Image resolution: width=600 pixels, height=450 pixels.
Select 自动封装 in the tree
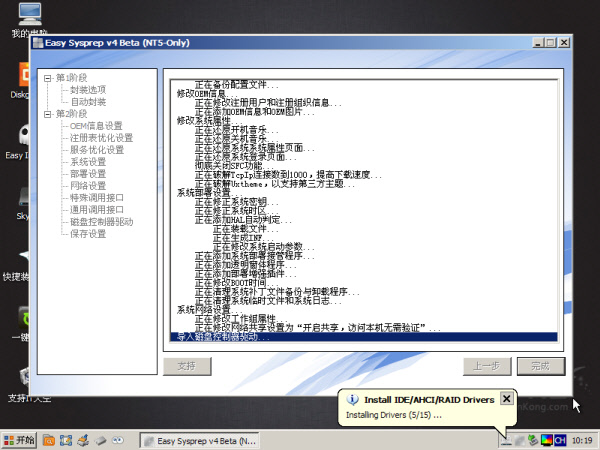coord(88,102)
